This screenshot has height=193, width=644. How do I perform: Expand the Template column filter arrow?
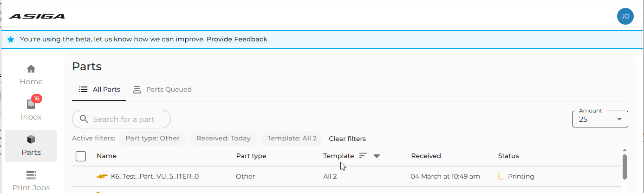[x=377, y=156]
